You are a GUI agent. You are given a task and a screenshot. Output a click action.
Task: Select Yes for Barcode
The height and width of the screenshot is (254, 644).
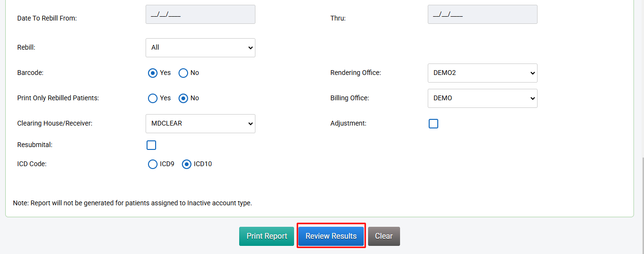[x=153, y=73]
